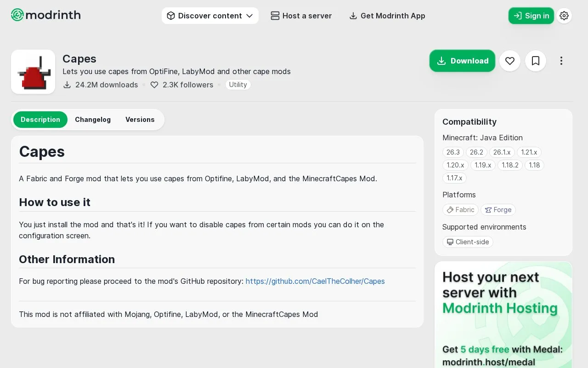The height and width of the screenshot is (368, 588).
Task: Click the Capes project title
Action: point(79,59)
